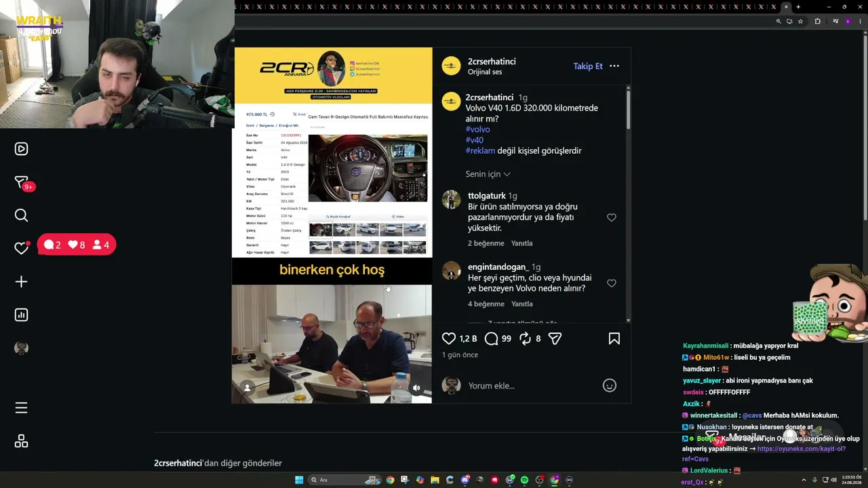This screenshot has height=488, width=868.
Task: Reply to ttolgaturk's comment with Yanıtla
Action: 521,243
